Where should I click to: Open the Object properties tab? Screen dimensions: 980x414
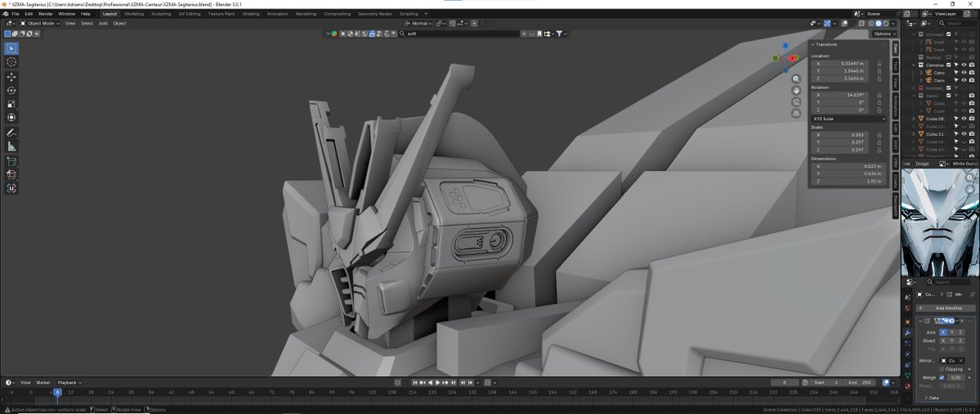click(907, 321)
